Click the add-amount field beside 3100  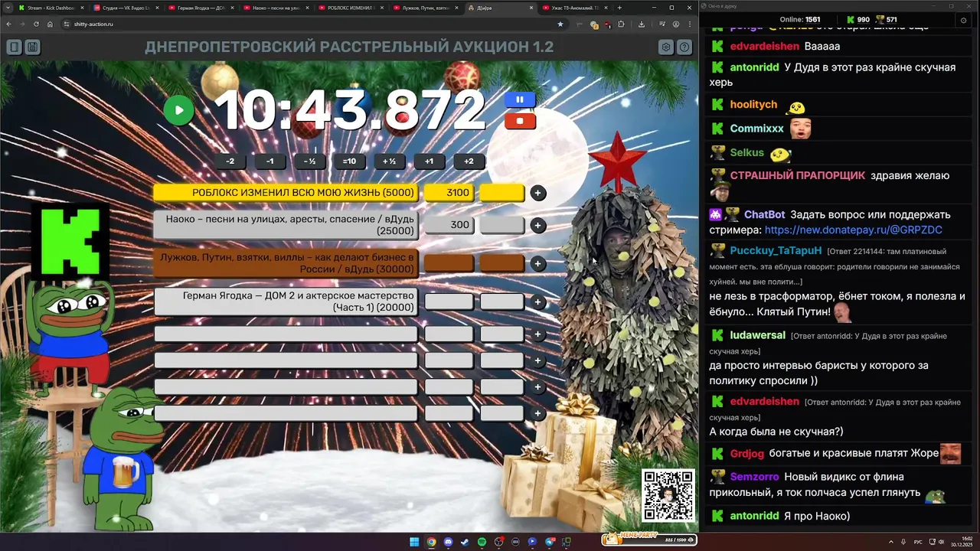pos(502,193)
